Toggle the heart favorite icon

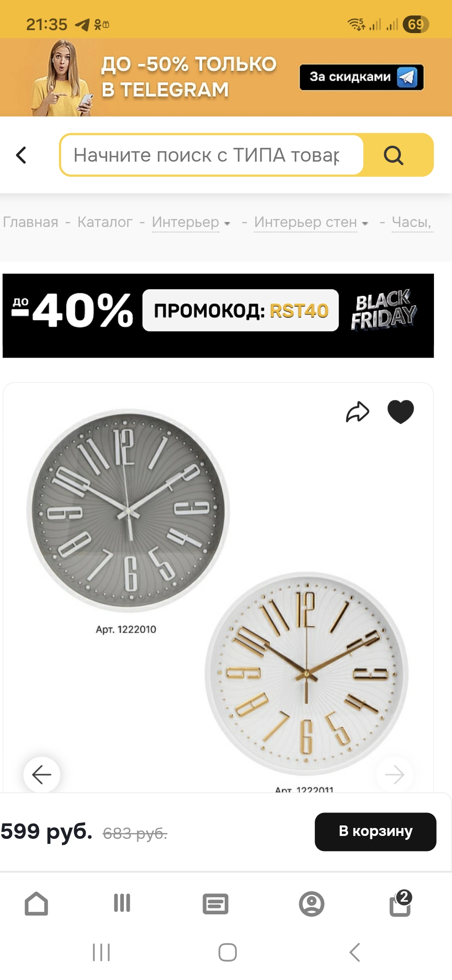401,412
